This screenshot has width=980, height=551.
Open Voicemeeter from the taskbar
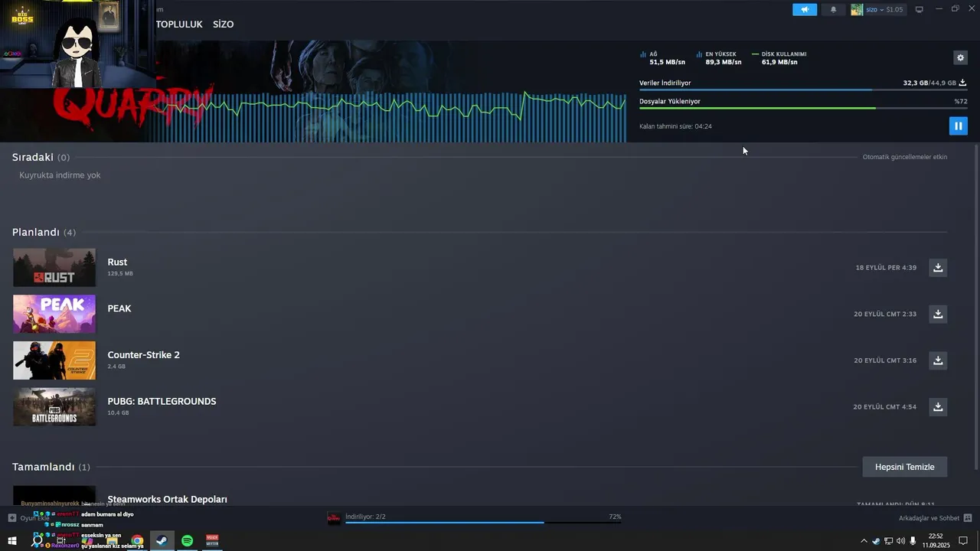212,541
